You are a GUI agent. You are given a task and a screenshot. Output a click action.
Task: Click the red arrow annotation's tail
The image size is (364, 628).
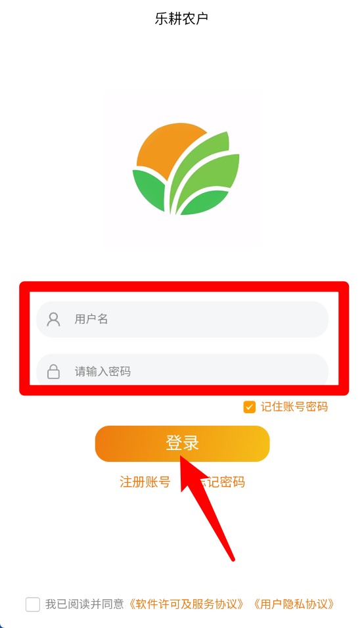pyautogui.click(x=230, y=556)
